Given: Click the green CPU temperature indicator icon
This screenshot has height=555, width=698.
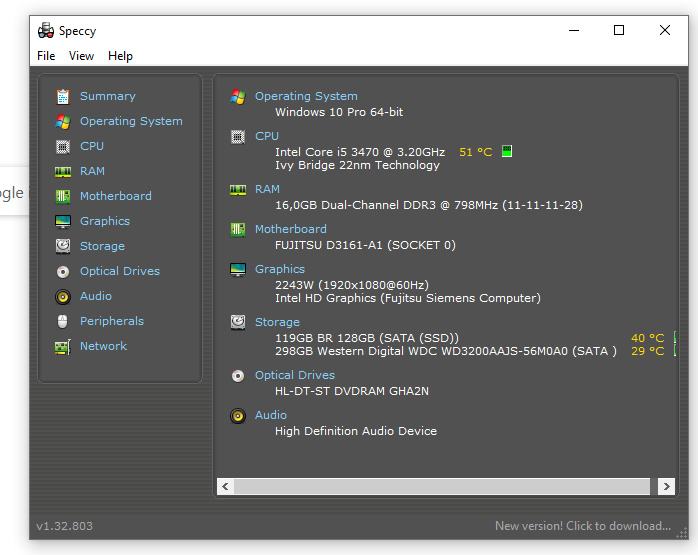Looking at the screenshot, I should 507,151.
